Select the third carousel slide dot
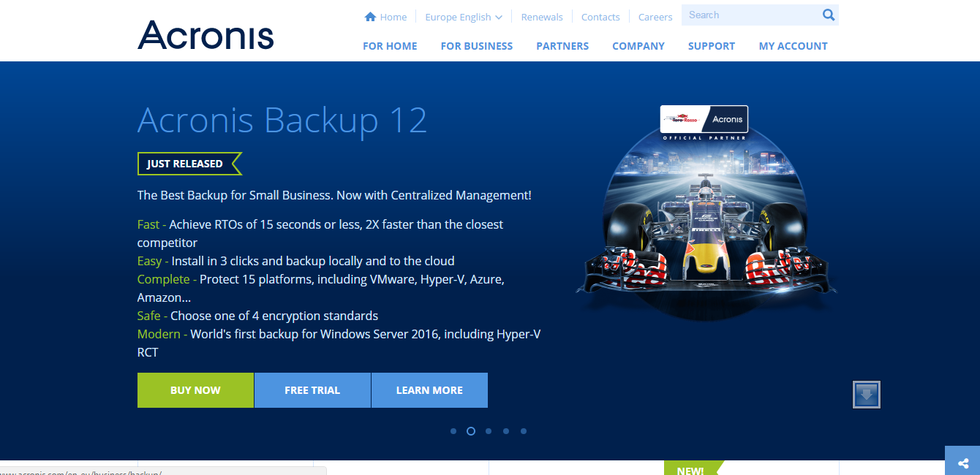This screenshot has width=980, height=475. (x=489, y=431)
